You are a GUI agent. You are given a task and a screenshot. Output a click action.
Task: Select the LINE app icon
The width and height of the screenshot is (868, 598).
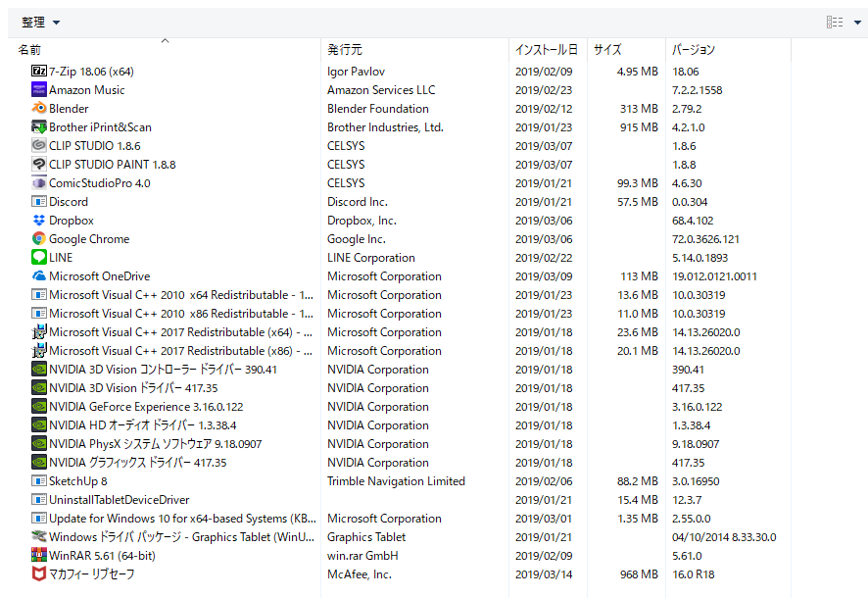(x=39, y=258)
